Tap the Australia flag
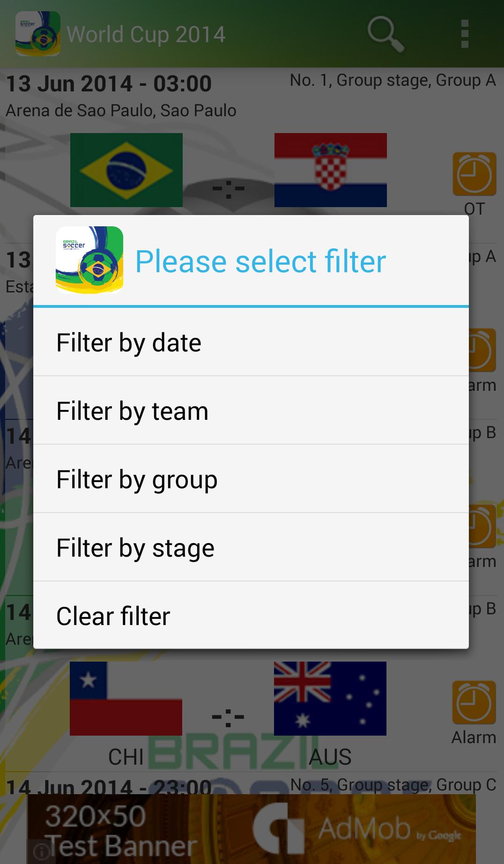Image resolution: width=504 pixels, height=864 pixels. click(330, 699)
